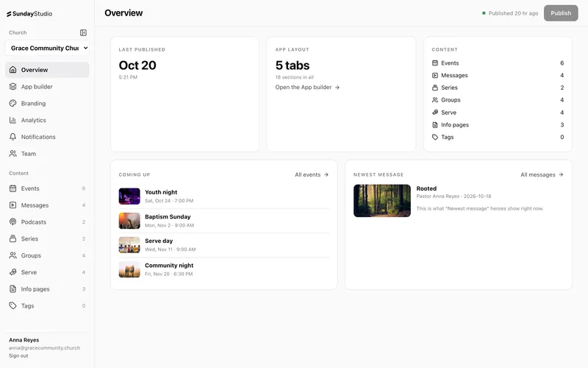
Task: Click the sidebar Groups people icon
Action: pyautogui.click(x=12, y=255)
